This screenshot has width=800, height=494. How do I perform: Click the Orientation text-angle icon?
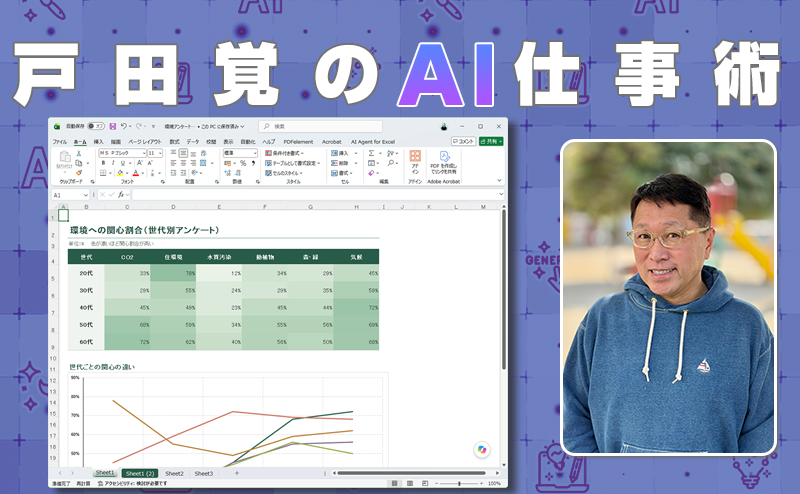[194, 173]
